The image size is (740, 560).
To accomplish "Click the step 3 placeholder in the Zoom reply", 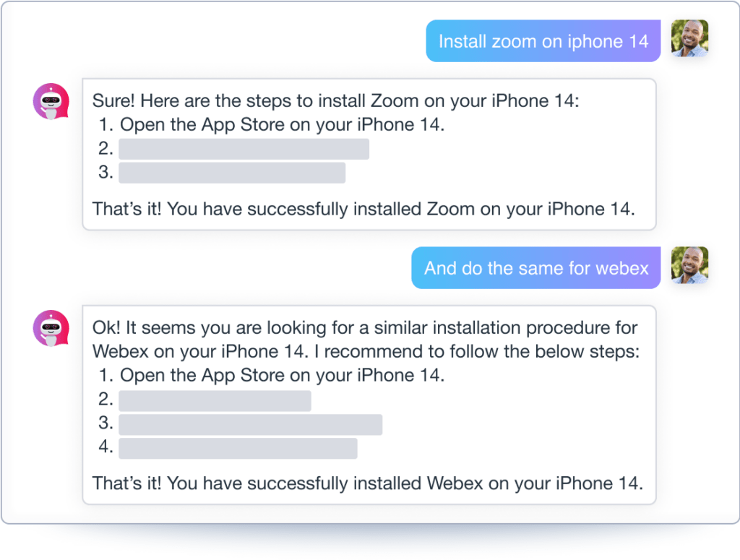I will pyautogui.click(x=232, y=173).
